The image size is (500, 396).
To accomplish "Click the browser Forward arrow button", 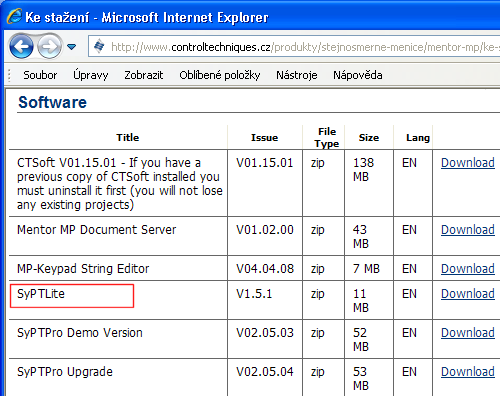I will [x=49, y=47].
